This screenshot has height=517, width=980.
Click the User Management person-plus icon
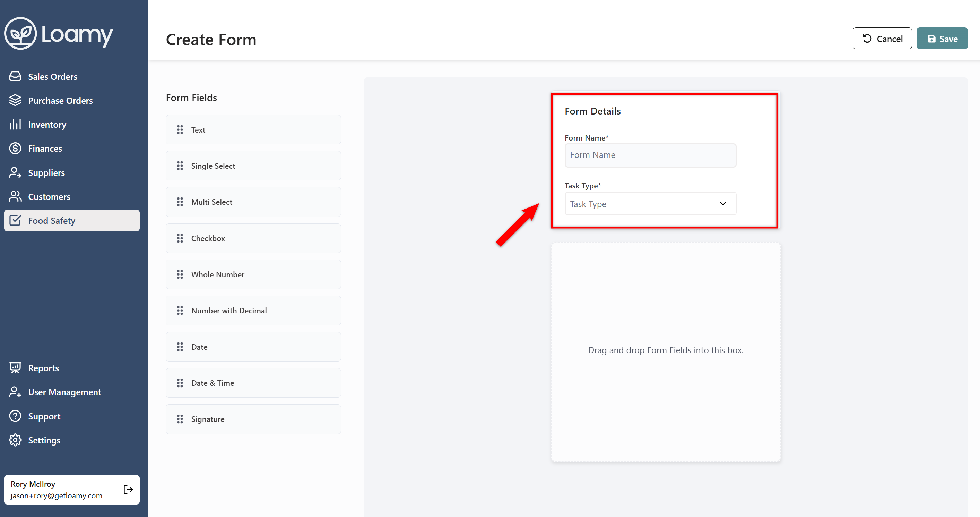[15, 392]
